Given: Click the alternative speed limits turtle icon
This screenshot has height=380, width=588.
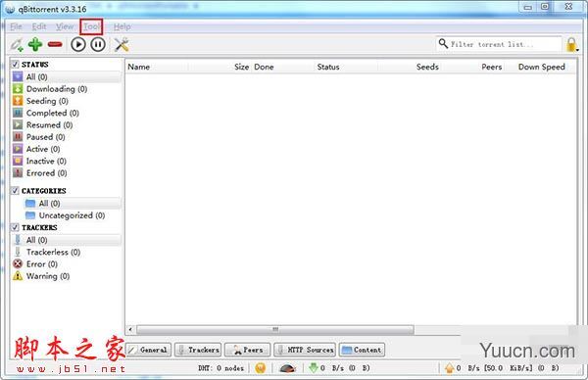Looking at the screenshot, I should coord(288,368).
